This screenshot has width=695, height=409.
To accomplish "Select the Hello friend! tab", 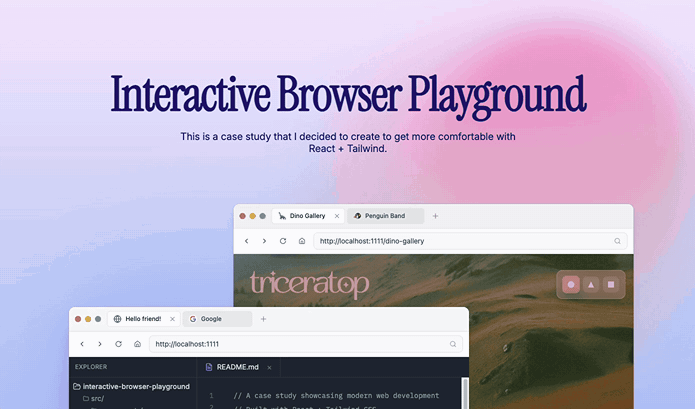I will [144, 319].
